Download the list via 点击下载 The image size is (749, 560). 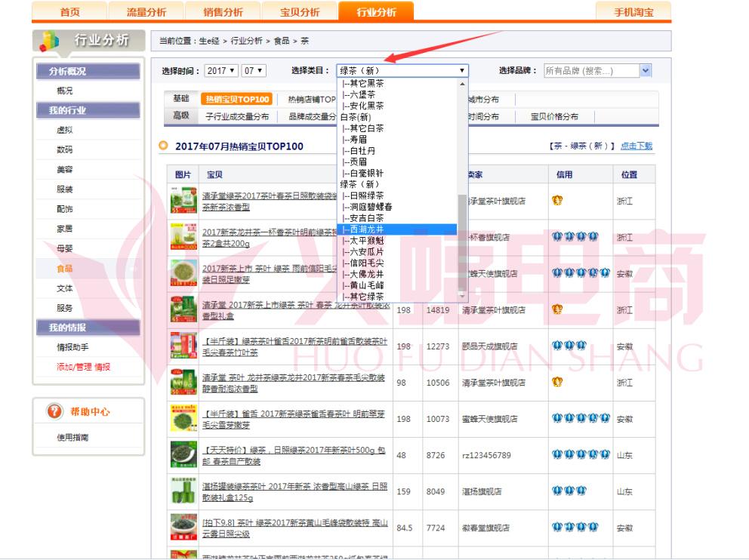coord(636,146)
